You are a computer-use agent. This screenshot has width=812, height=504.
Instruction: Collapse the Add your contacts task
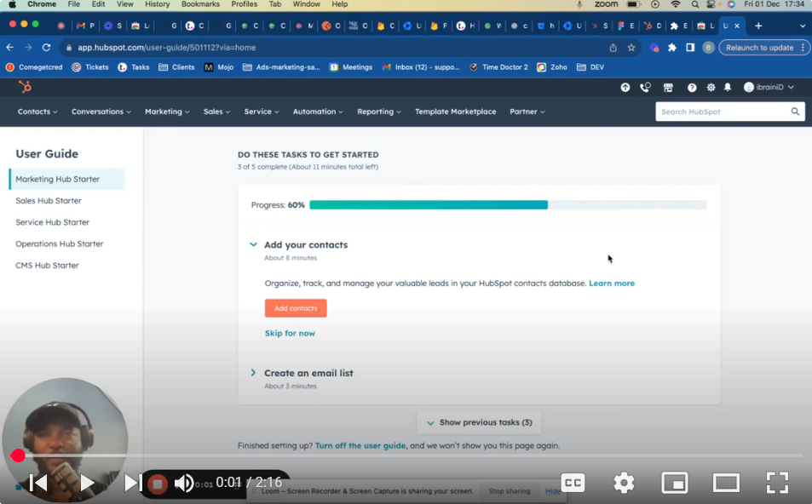click(253, 244)
